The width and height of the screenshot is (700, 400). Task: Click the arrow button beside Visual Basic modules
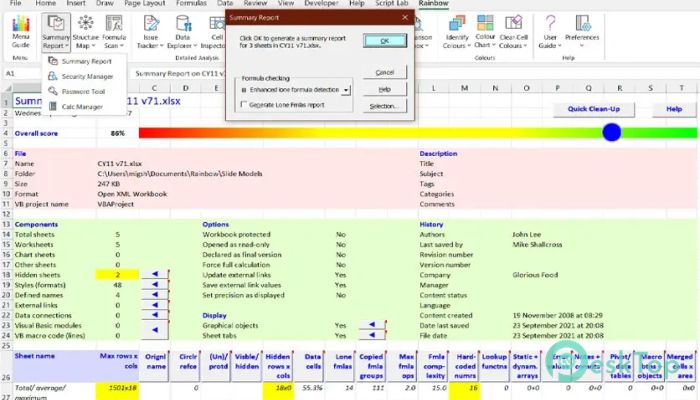155,330
